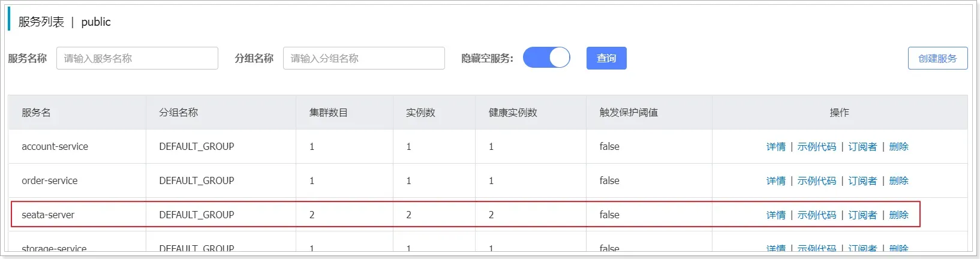Click the 服务名 column header

coord(36,113)
